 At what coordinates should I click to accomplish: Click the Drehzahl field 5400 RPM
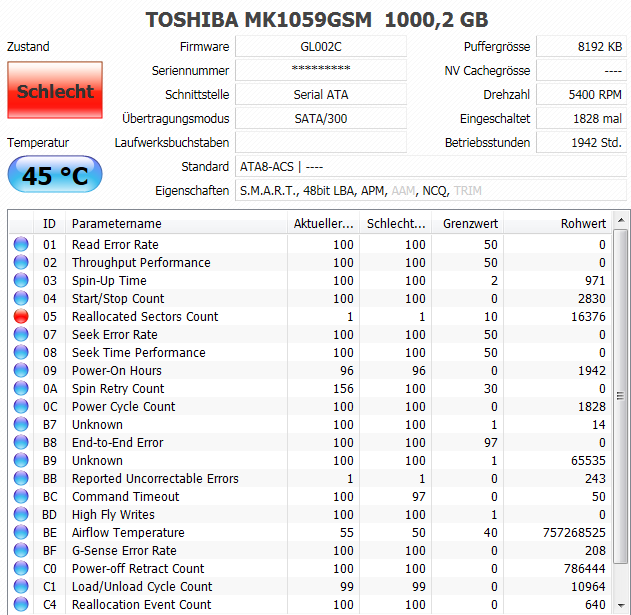(582, 95)
